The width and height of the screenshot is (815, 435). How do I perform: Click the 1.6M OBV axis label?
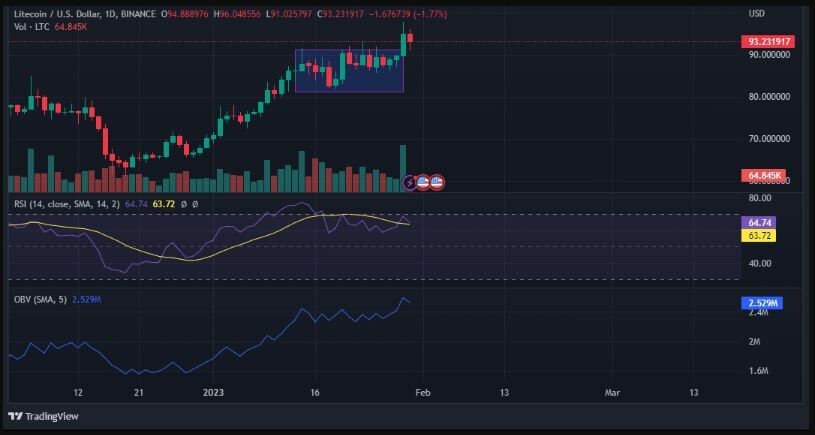(758, 371)
